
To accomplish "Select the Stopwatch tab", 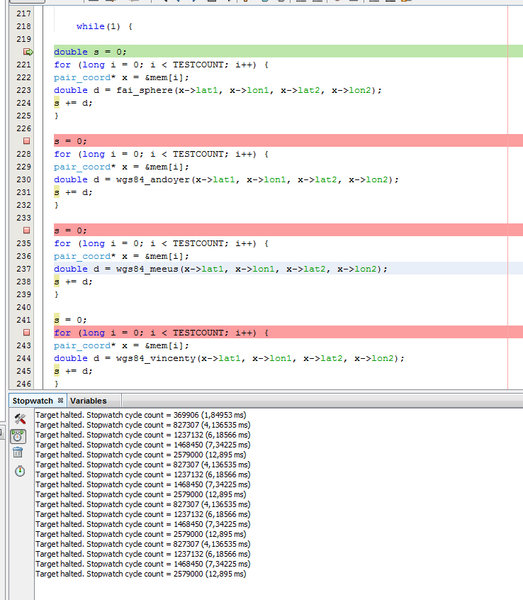I will point(33,401).
